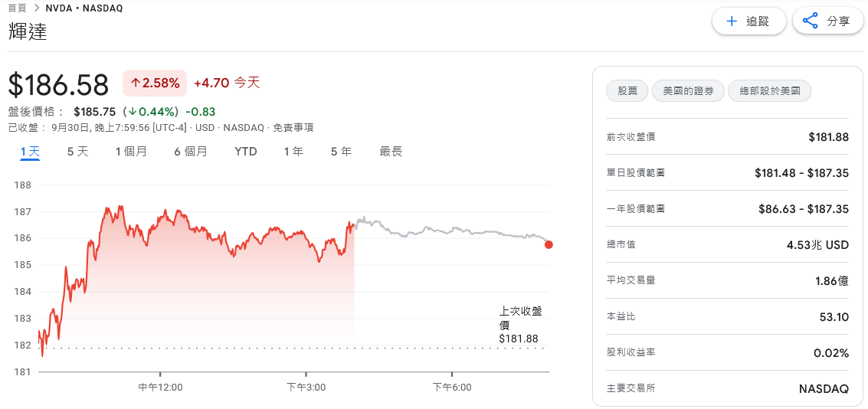Click the plus icon on 追蹤 button
Image resolution: width=868 pixels, height=409 pixels.
click(x=732, y=21)
